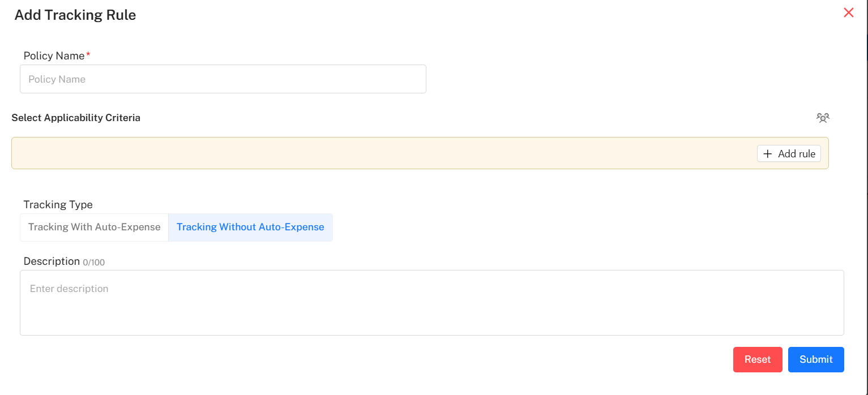
Task: Click the Description field label
Action: pos(52,261)
